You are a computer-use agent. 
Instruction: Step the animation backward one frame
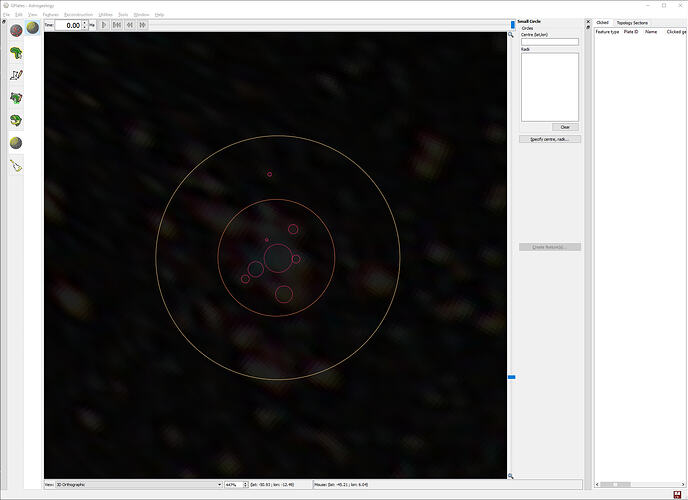130,25
